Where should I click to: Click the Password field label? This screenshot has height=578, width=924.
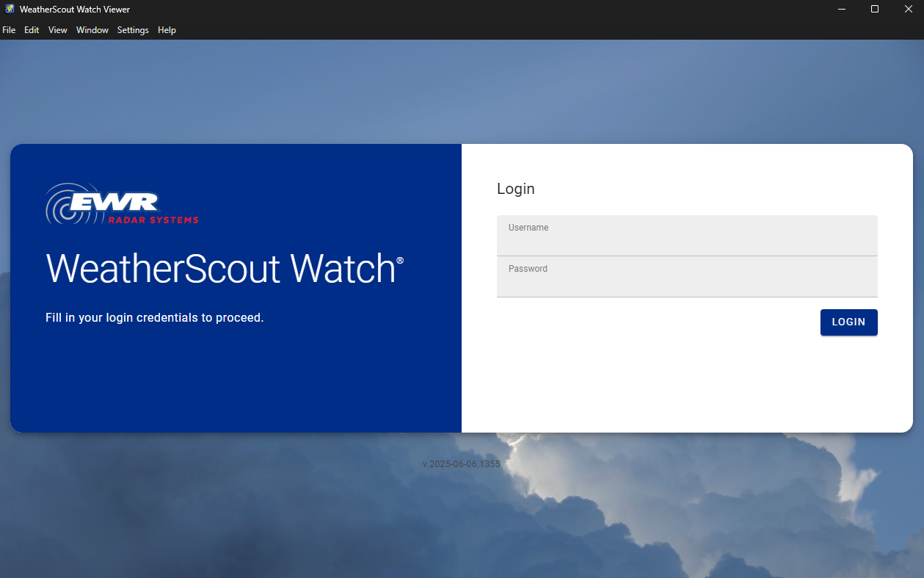527,268
